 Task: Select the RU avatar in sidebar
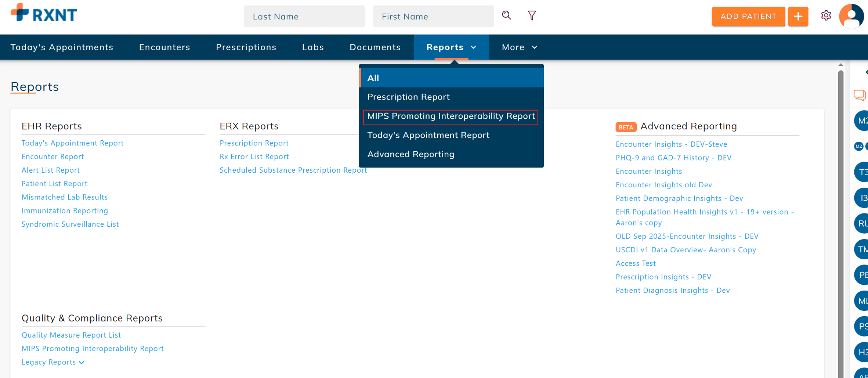861,223
